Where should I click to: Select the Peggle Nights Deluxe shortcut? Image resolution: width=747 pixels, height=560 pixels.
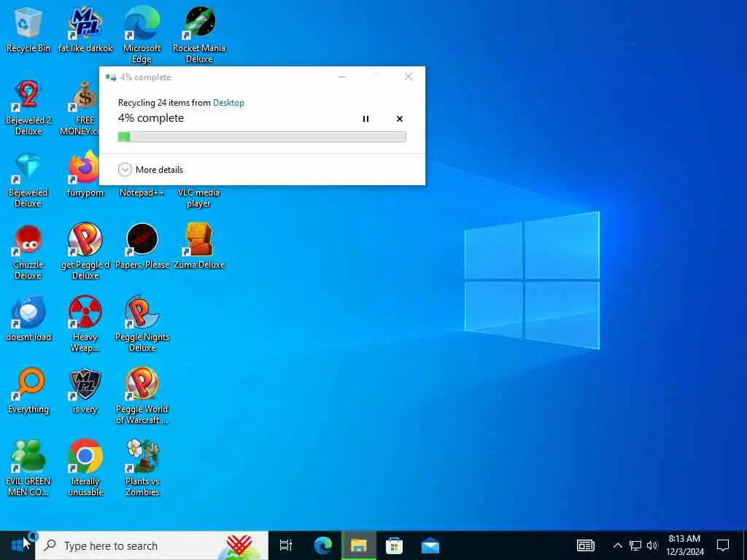(142, 324)
